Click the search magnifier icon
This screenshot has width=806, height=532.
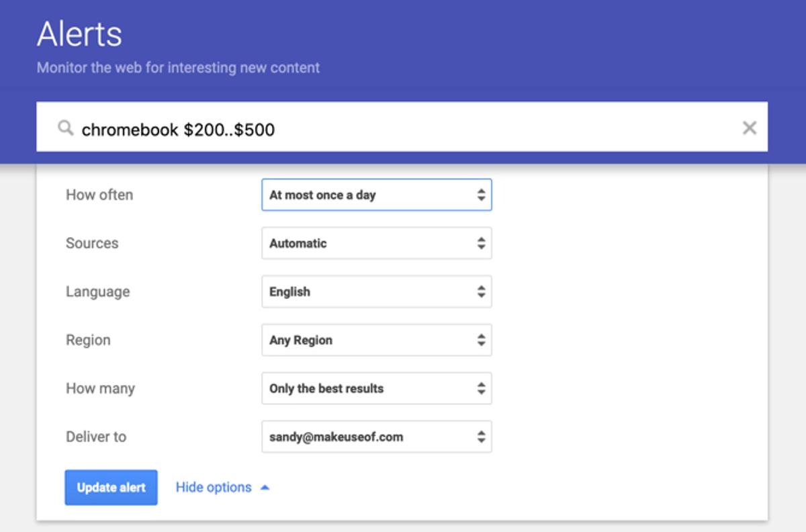coord(65,128)
